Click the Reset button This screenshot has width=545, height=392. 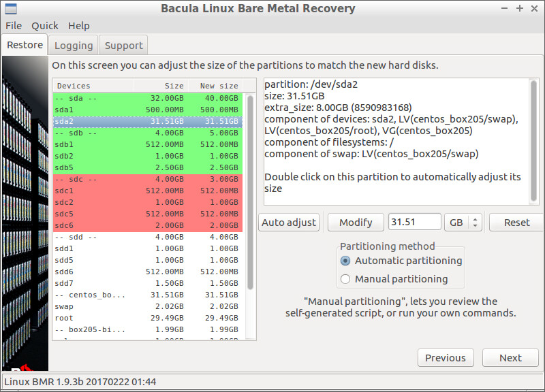[516, 223]
